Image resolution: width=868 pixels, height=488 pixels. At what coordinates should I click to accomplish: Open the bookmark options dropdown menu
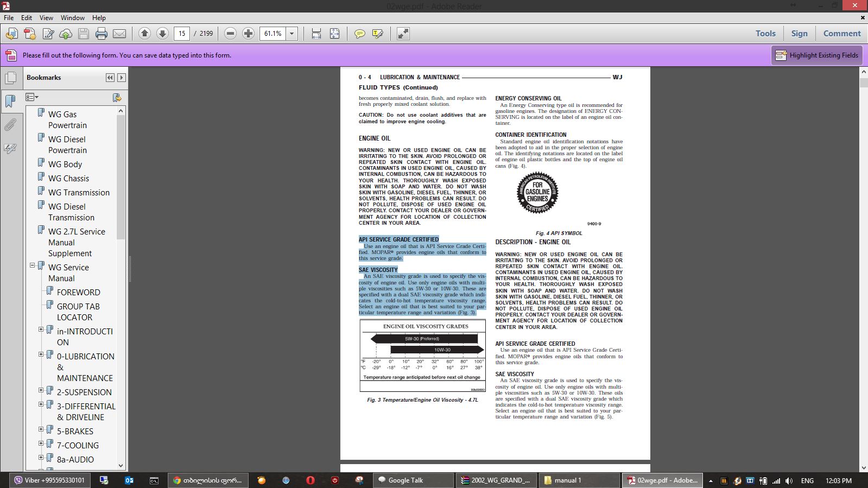[32, 97]
